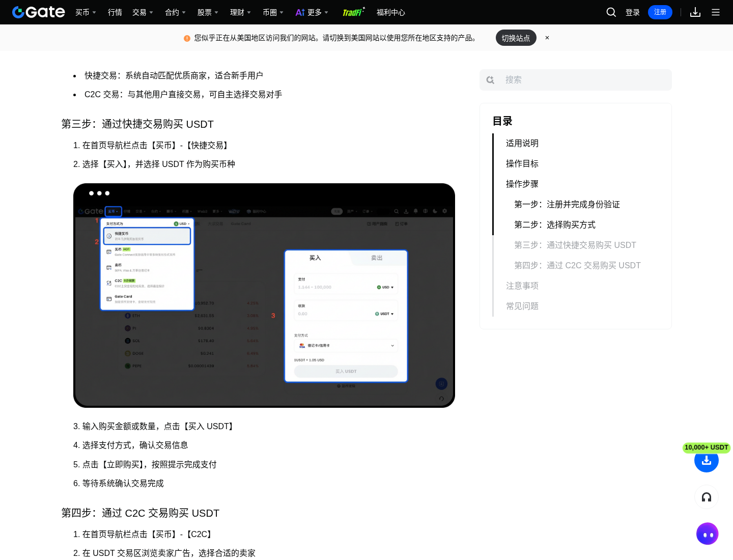Jump to 注意事项 in table of contents
This screenshot has height=560, width=733.
(x=522, y=286)
